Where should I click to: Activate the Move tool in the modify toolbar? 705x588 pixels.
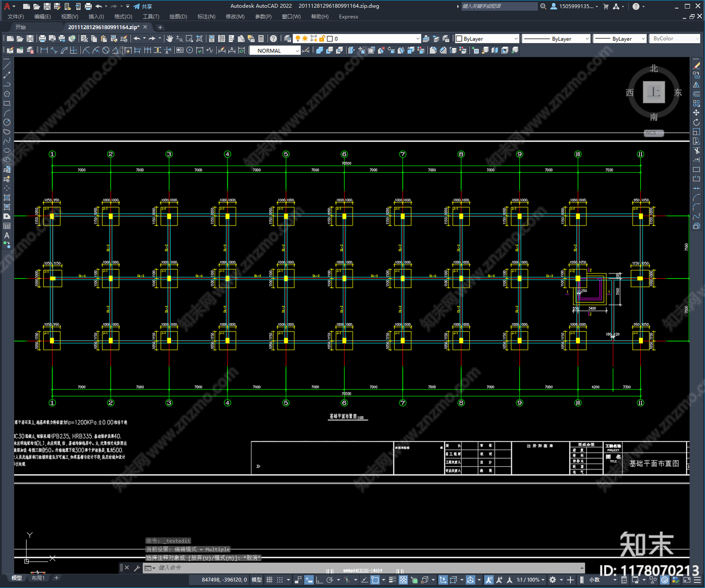tap(697, 113)
